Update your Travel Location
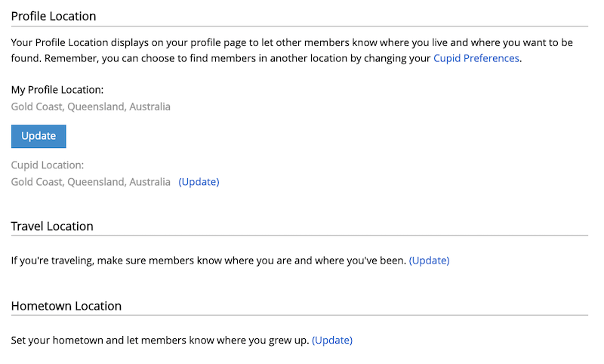Viewport: 604px width, 364px height. 429,261
